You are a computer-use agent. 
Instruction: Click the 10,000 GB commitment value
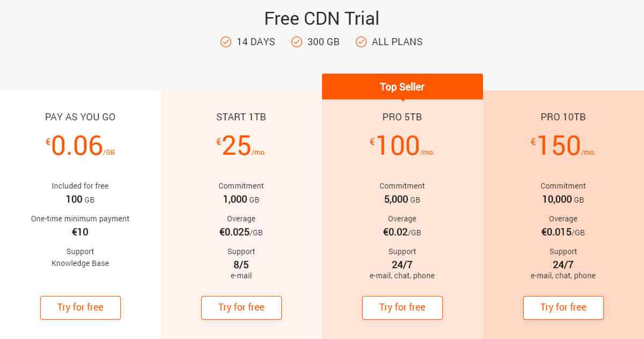point(563,199)
